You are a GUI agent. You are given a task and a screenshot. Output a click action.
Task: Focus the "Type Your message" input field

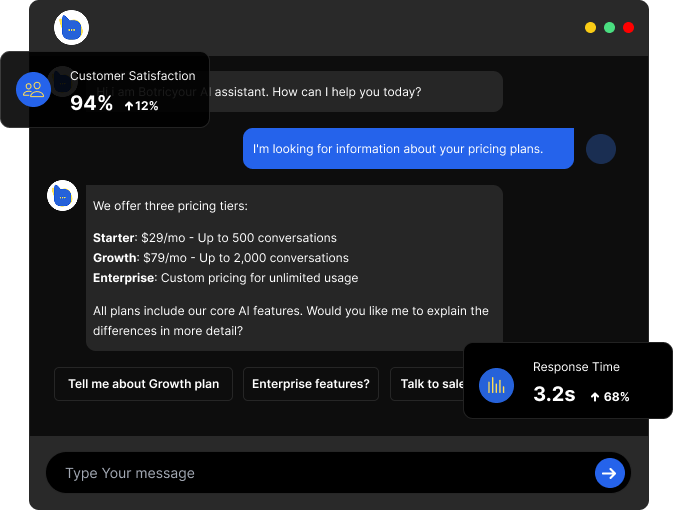(320, 473)
